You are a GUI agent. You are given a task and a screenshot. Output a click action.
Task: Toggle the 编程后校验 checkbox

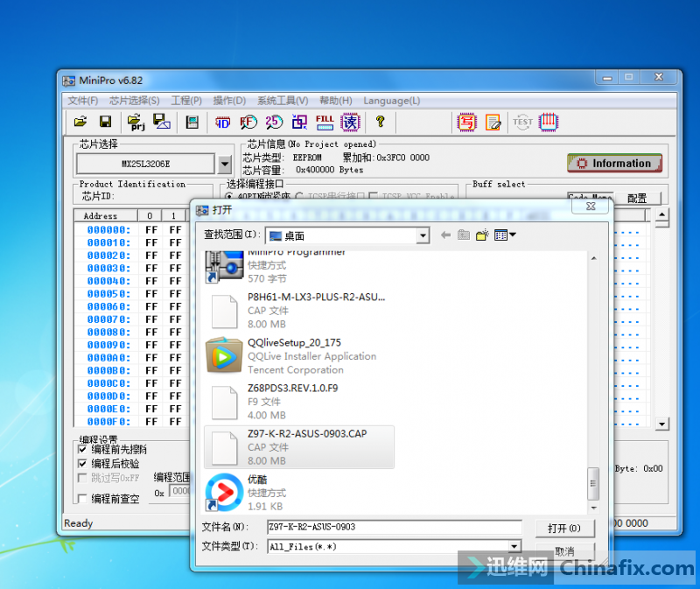83,464
